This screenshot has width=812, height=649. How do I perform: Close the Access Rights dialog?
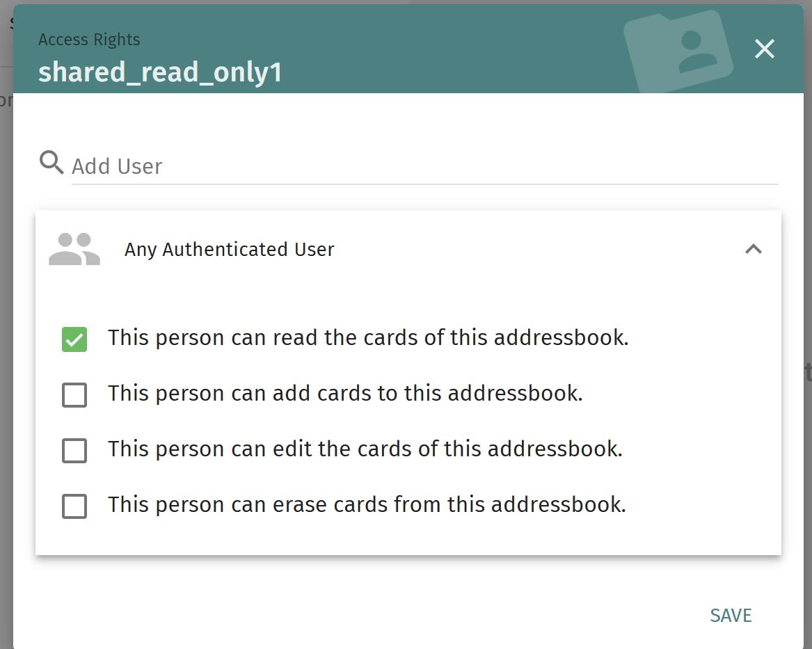tap(765, 49)
